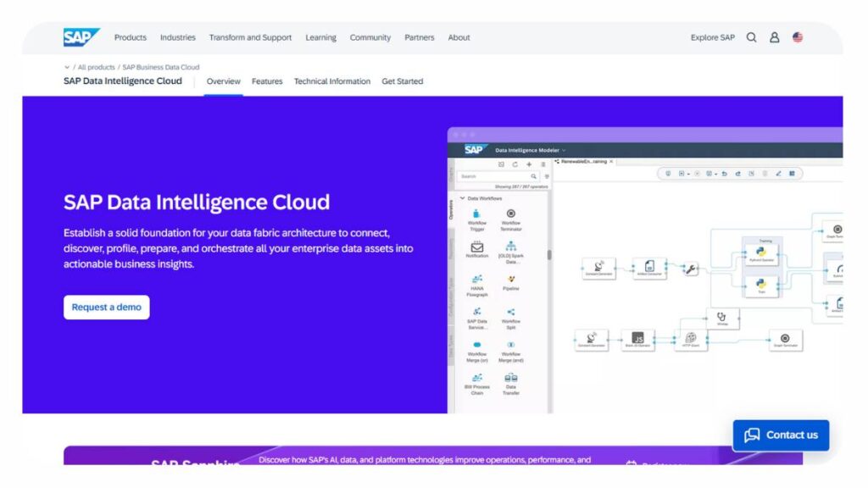Image resolution: width=868 pixels, height=488 pixels.
Task: Collapse the Data Workflows section
Action: 463,198
